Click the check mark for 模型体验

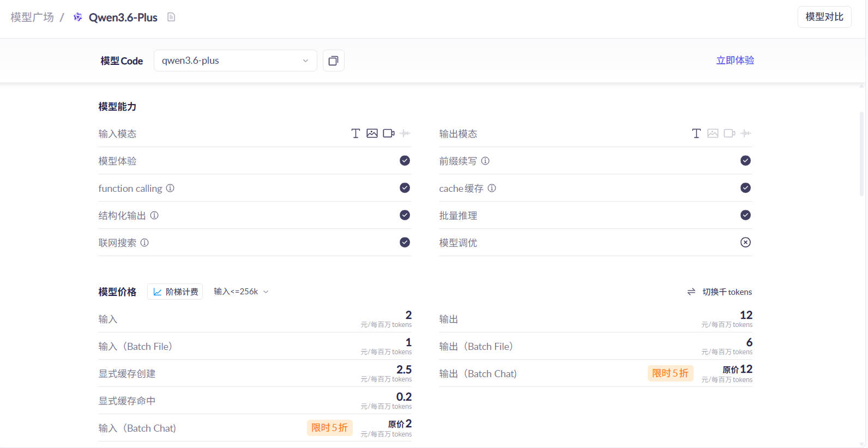[x=405, y=160]
